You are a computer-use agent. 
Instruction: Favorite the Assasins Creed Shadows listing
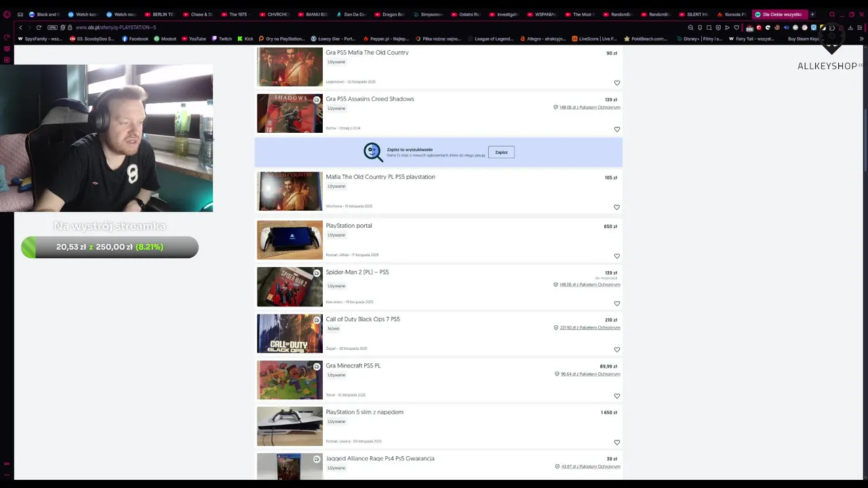coord(617,129)
